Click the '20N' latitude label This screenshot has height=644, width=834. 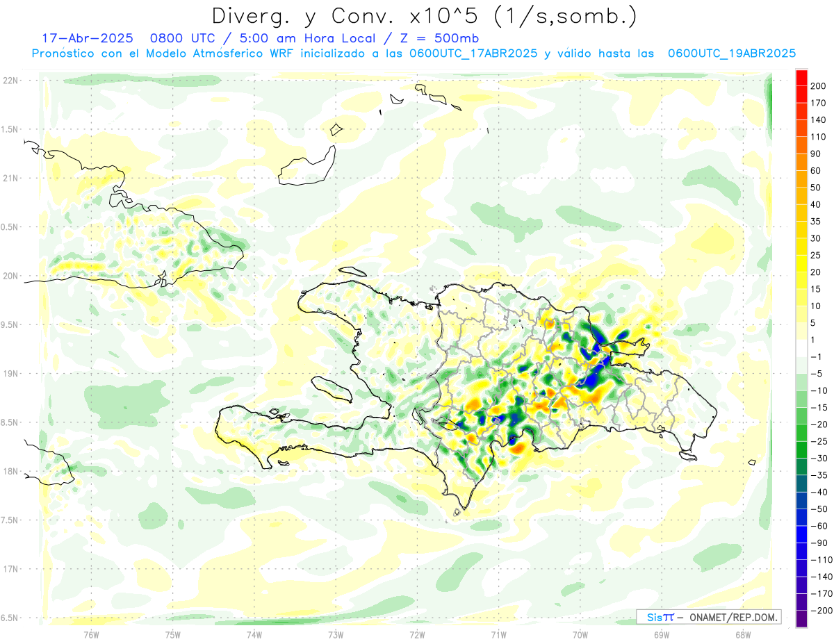(x=10, y=276)
